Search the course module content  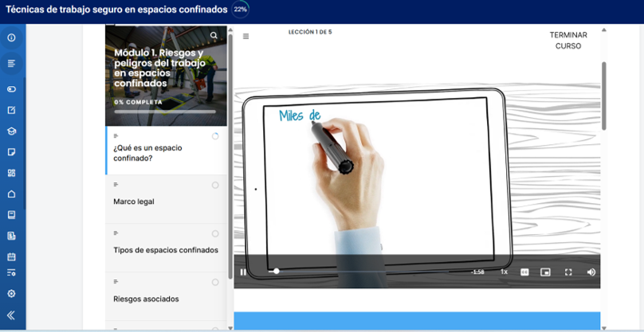coord(214,36)
